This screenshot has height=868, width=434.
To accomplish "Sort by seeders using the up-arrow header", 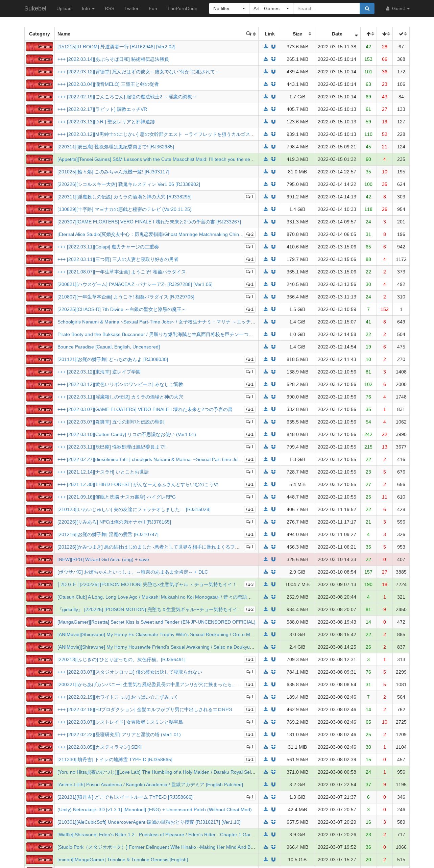I will point(369,34).
